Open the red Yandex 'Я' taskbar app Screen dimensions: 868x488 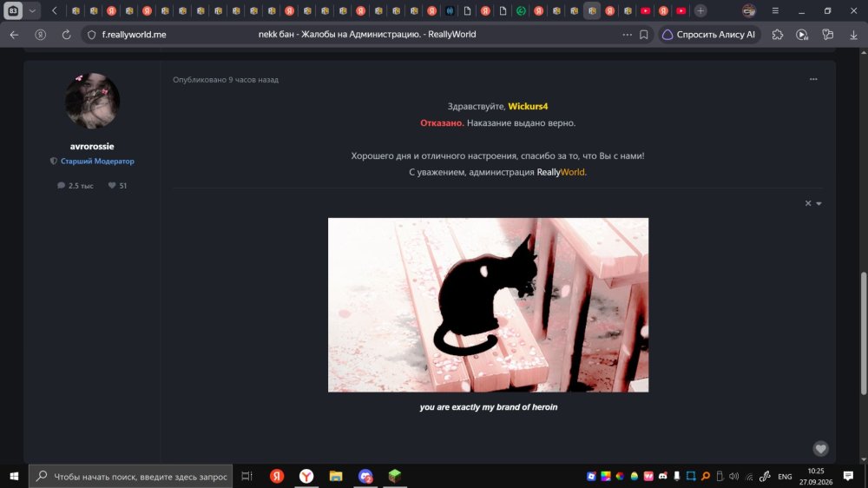tap(277, 477)
